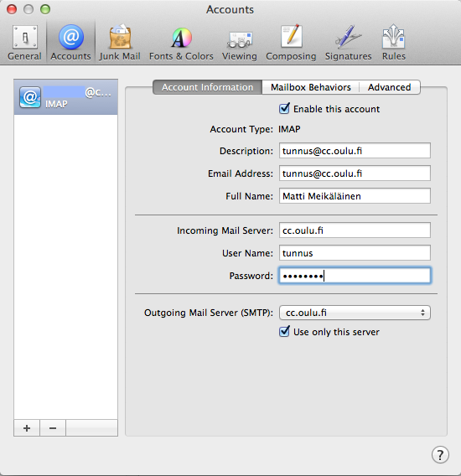Select the Accounts toolbar icon
Image resolution: width=461 pixels, height=476 pixels.
coord(70,43)
